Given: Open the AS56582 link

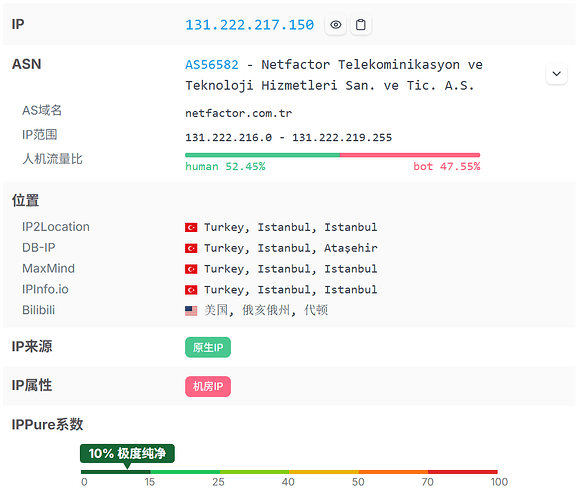Looking at the screenshot, I should [x=212, y=65].
